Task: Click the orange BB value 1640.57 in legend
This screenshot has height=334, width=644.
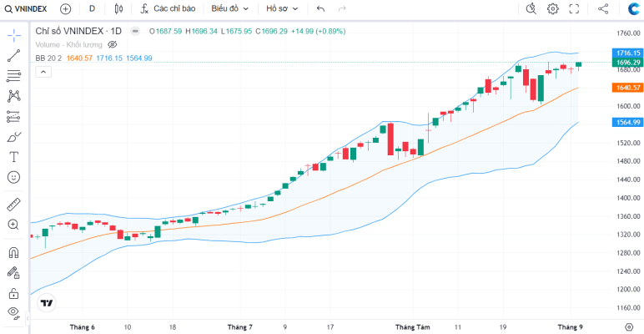Action: click(x=80, y=58)
